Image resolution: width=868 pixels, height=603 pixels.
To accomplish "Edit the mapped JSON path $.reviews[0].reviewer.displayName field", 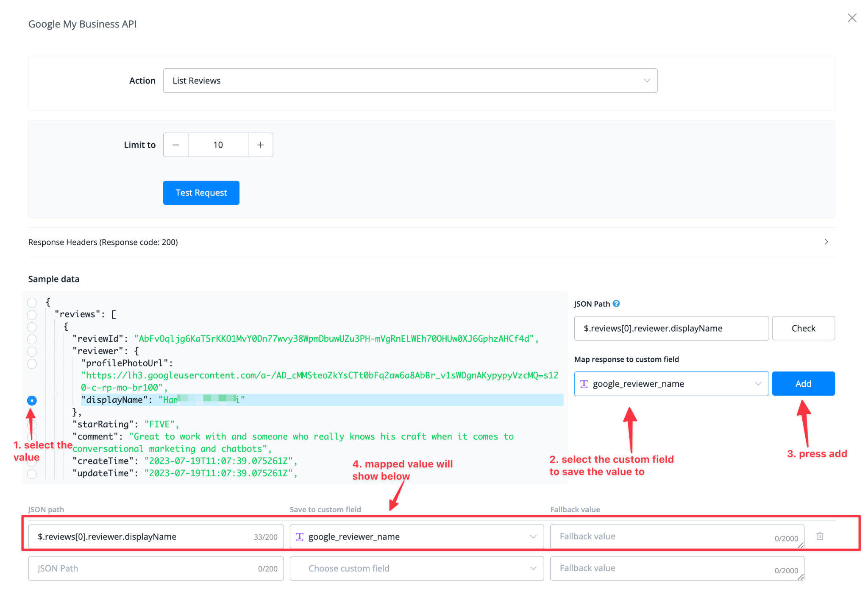I will [x=156, y=537].
